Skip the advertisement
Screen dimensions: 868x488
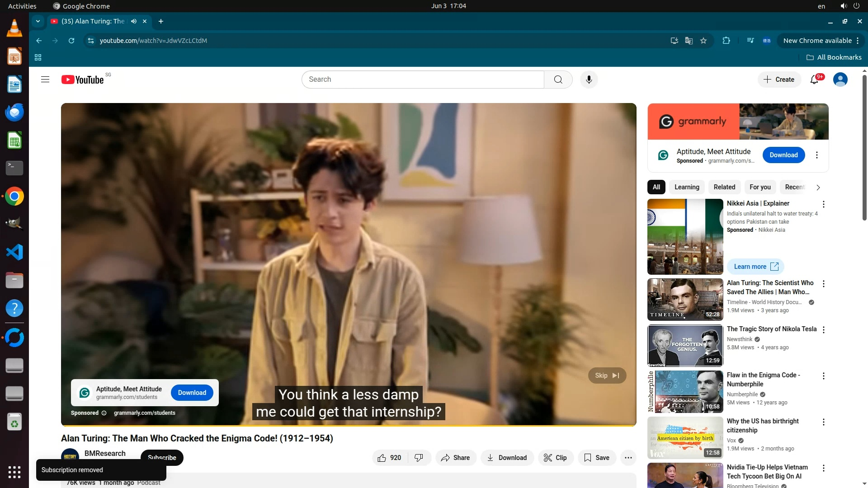tap(607, 375)
